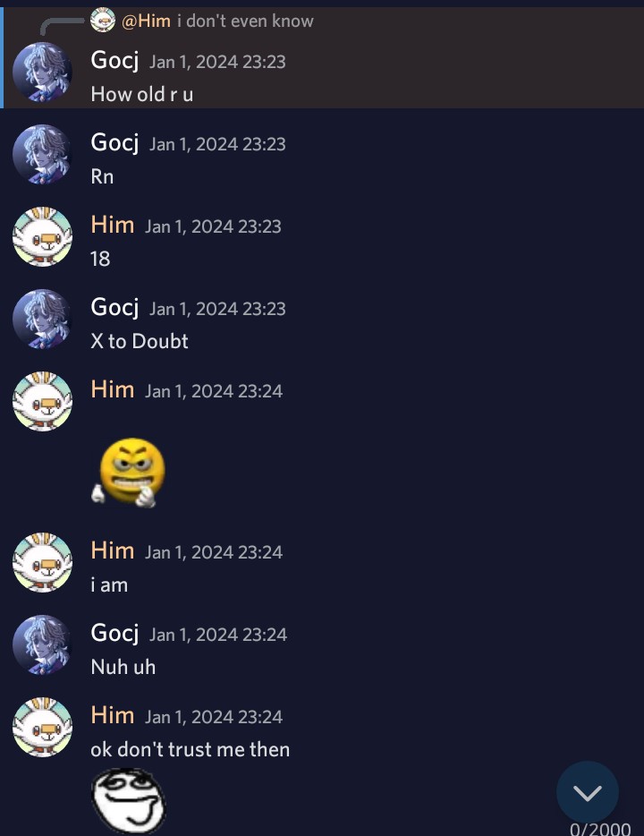Screen dimensions: 644x836
Task: Click Him's avatar by 'ok don't trust me then'
Action: (42, 727)
